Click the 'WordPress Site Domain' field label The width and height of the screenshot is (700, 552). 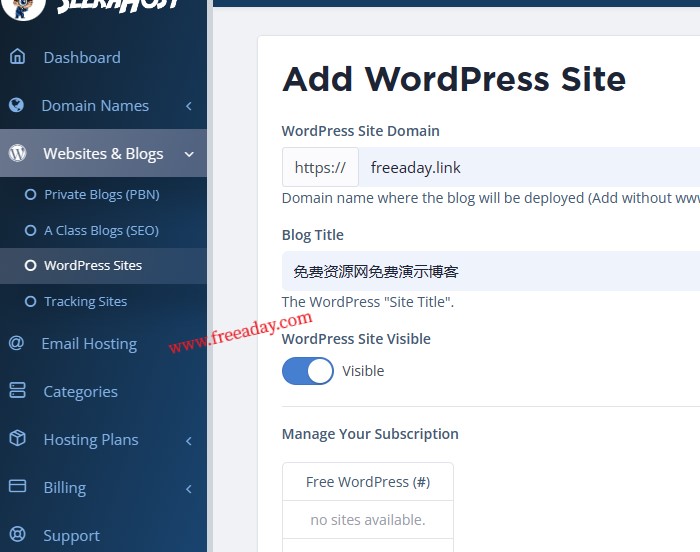tap(361, 131)
